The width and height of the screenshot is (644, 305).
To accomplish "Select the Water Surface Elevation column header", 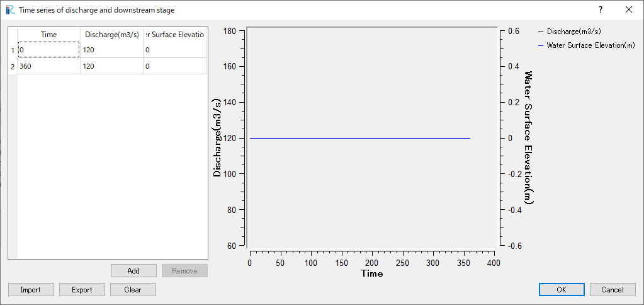I will 174,35.
